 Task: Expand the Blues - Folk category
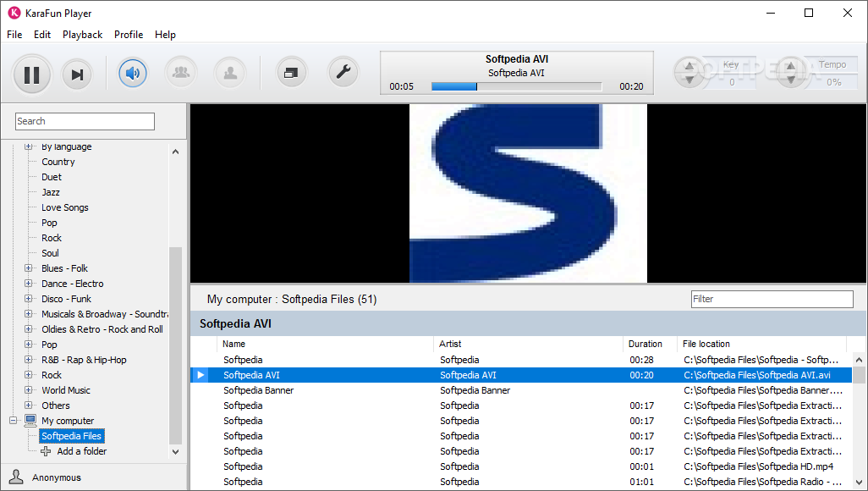[x=28, y=268]
